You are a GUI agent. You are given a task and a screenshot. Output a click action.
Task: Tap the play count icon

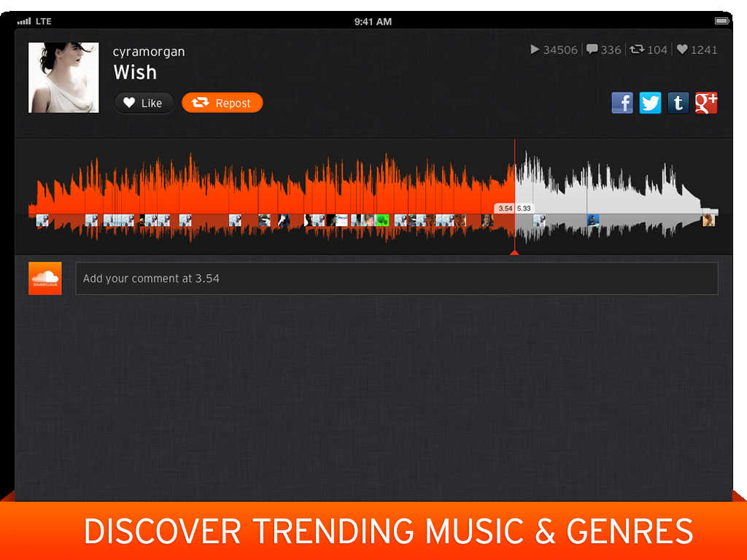(x=535, y=50)
